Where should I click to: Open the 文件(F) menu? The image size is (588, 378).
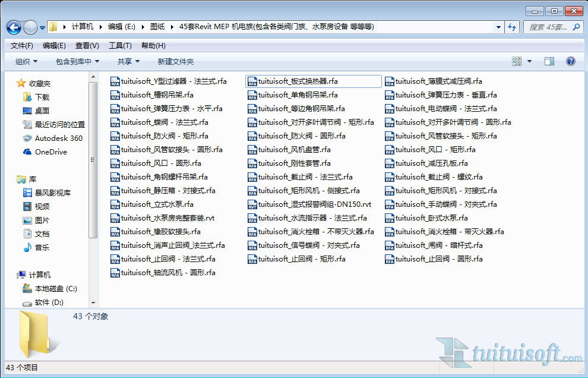click(x=21, y=46)
